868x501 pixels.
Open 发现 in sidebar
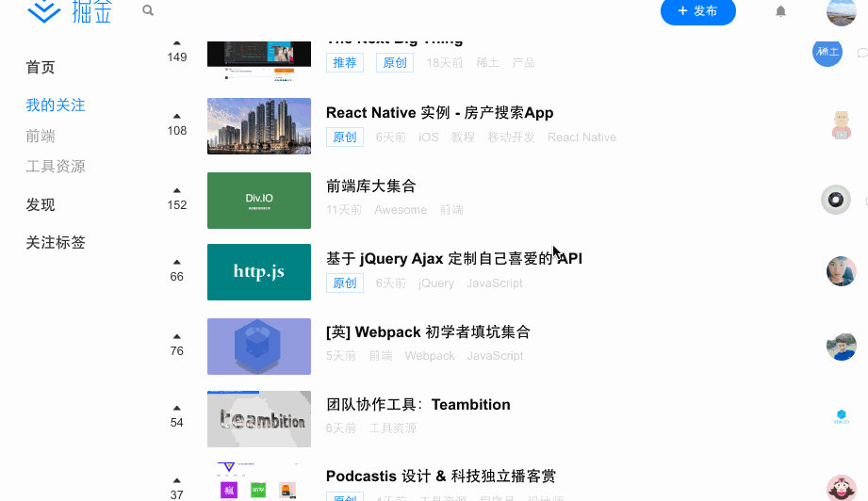click(41, 205)
